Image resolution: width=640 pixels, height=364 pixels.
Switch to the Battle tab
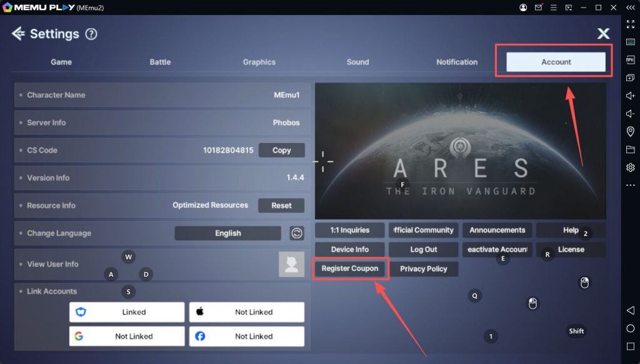point(160,62)
